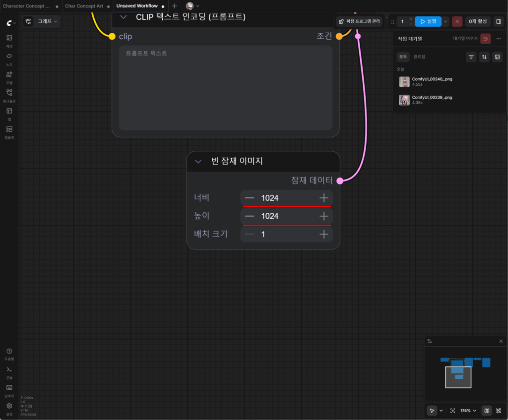Open 설정 settings gear icon

click(9, 409)
